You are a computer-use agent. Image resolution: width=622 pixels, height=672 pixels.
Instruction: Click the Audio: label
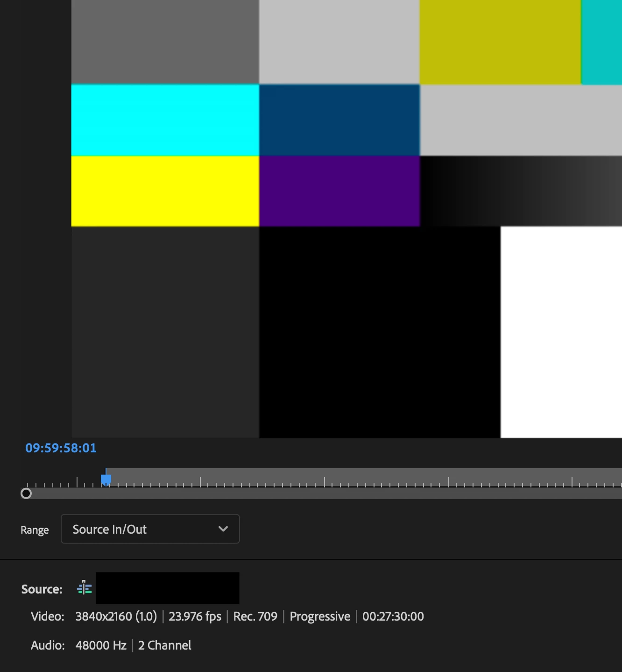[x=48, y=645]
